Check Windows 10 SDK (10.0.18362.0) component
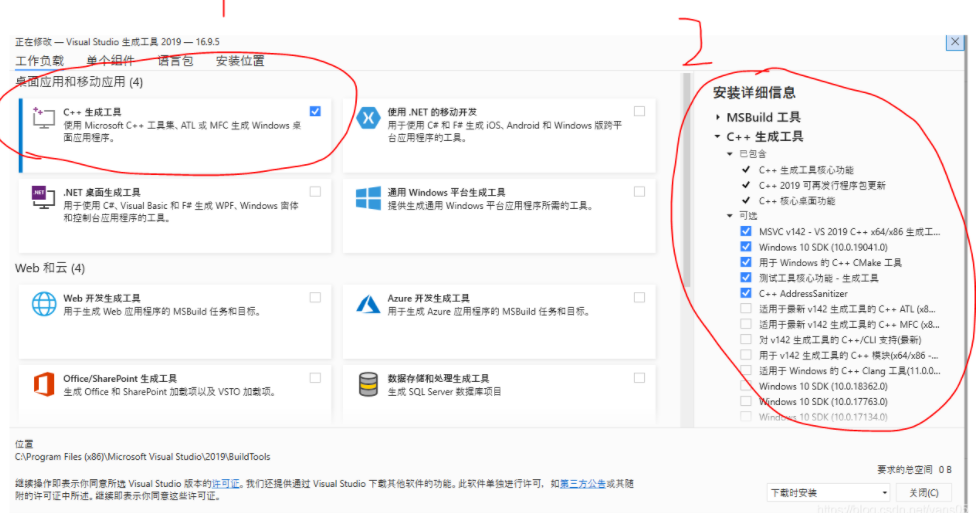The width and height of the screenshot is (976, 513). point(746,385)
